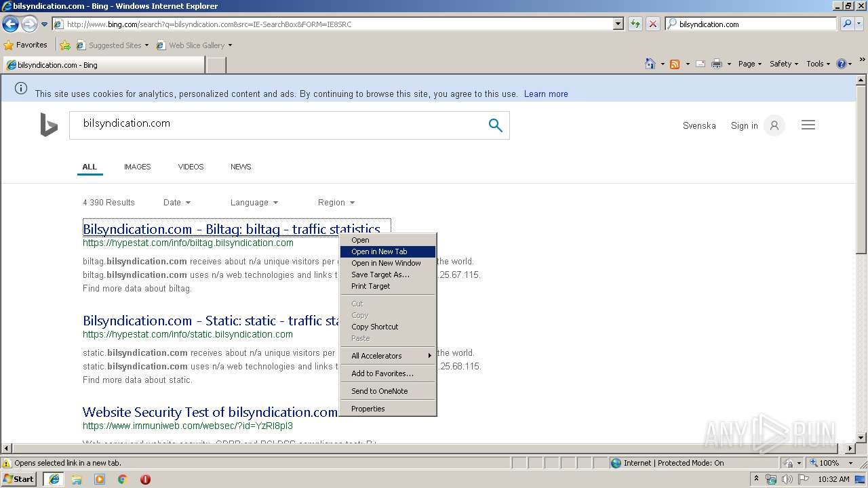
Task: Open the Favorites star button
Action: [26, 45]
